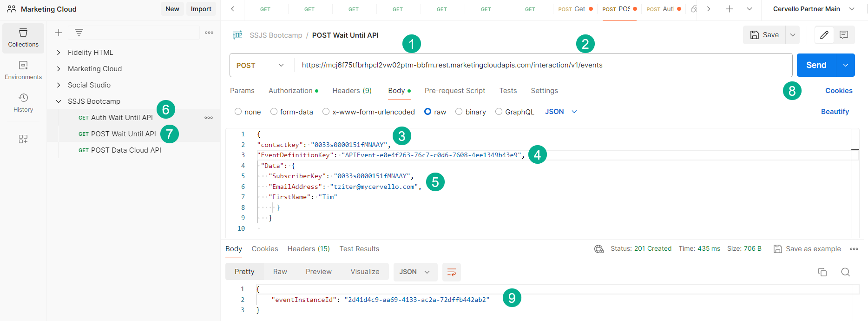Open the Headers (9) request tab
Screen dimensions: 868x321
pos(352,91)
